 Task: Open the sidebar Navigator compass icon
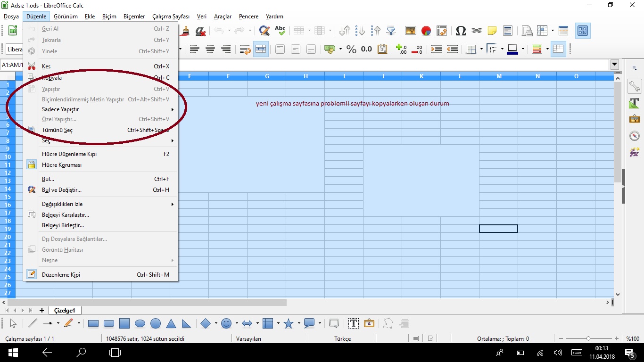pyautogui.click(x=634, y=136)
